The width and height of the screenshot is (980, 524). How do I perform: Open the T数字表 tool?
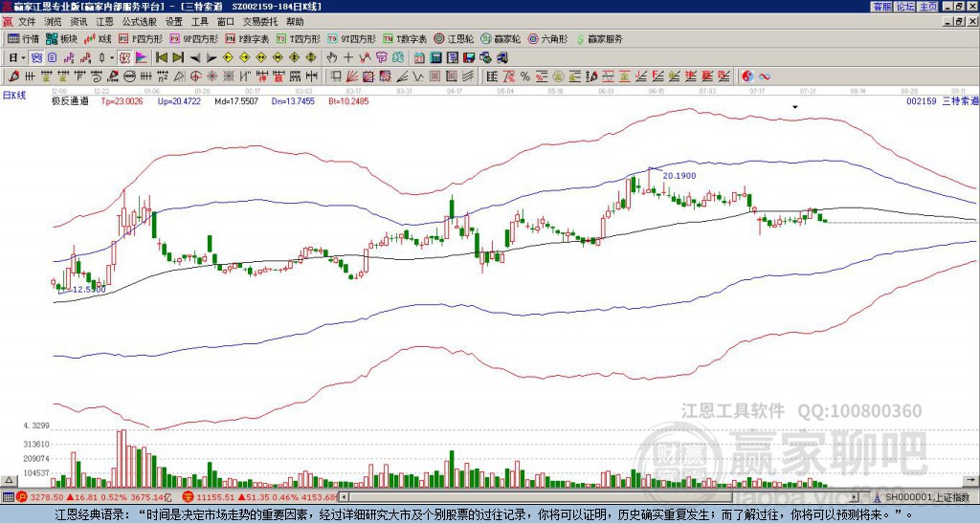click(405, 38)
